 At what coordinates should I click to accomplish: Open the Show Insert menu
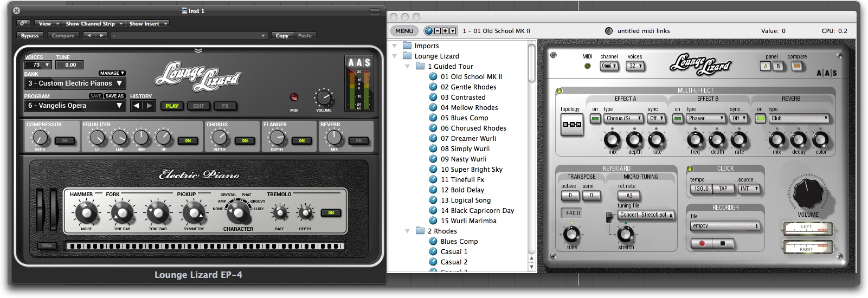pos(148,24)
